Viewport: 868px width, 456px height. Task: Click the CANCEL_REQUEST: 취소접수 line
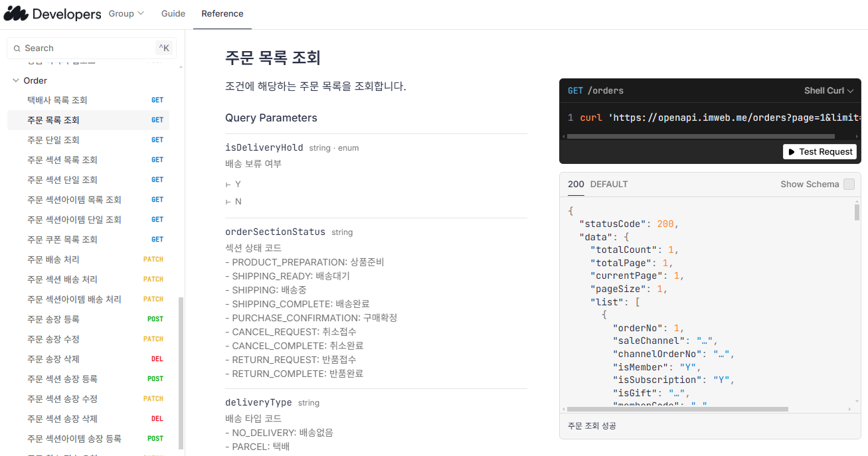[x=290, y=332]
